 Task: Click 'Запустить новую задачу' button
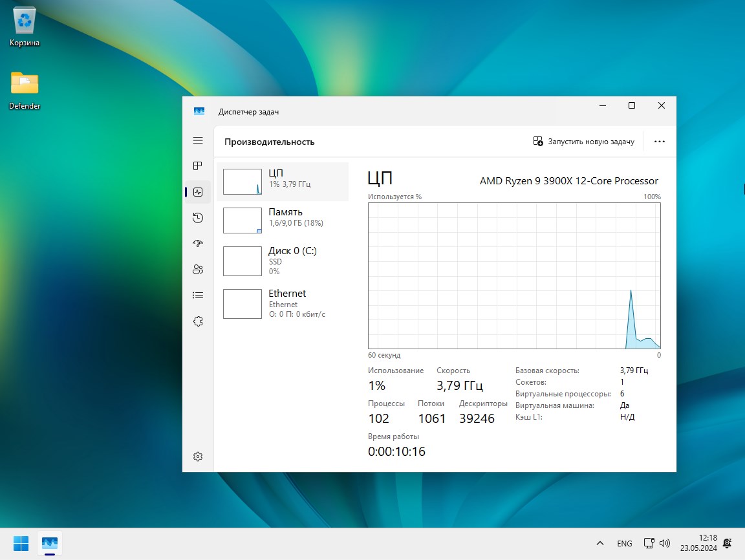(x=583, y=142)
